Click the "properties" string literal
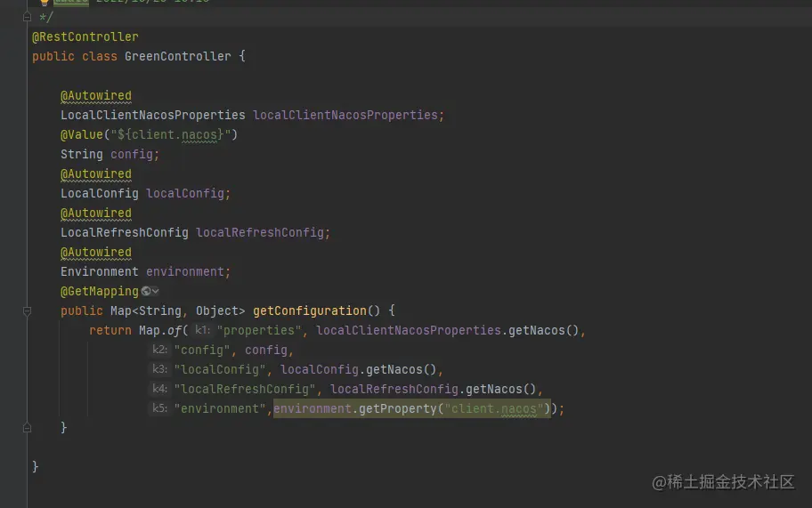 point(259,331)
